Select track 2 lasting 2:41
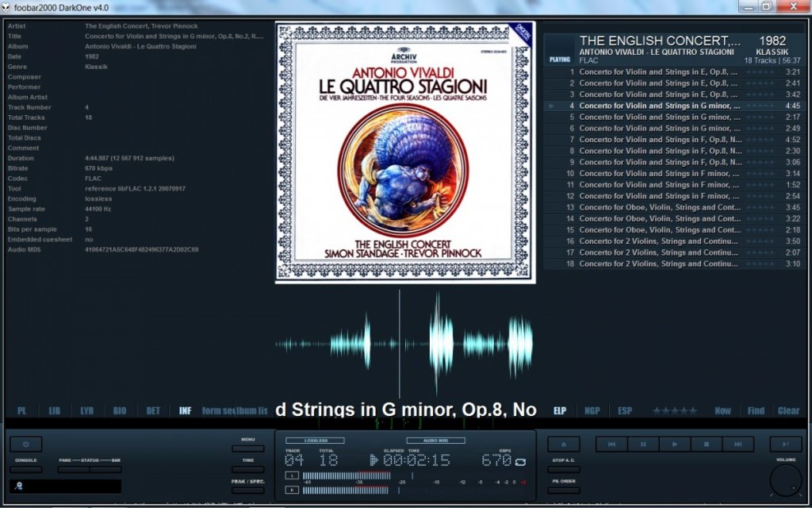Image resolution: width=812 pixels, height=508 pixels. 674,83
